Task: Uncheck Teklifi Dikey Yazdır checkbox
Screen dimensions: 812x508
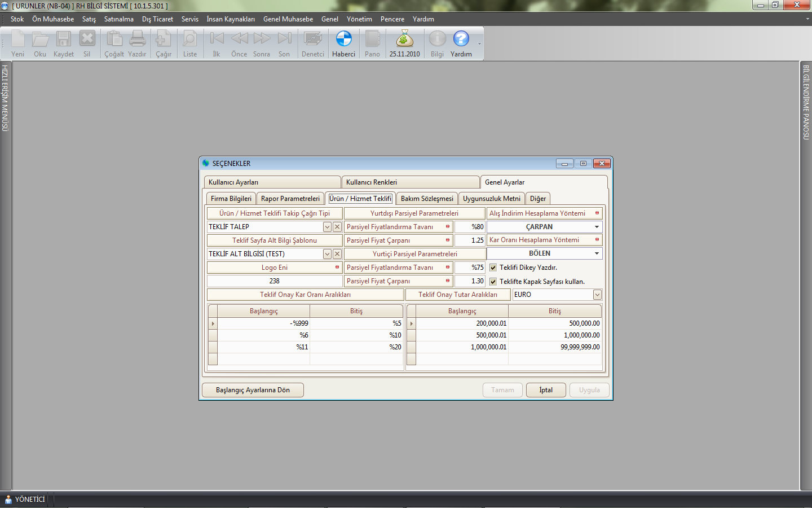Action: [x=493, y=268]
